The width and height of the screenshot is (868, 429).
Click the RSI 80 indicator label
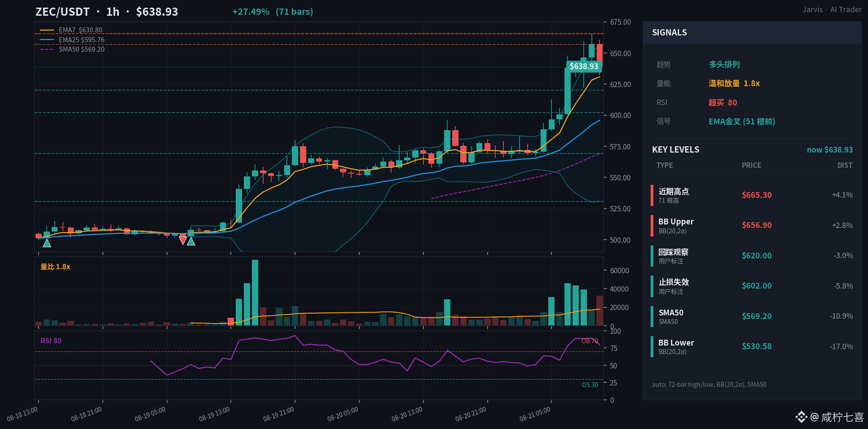51,341
